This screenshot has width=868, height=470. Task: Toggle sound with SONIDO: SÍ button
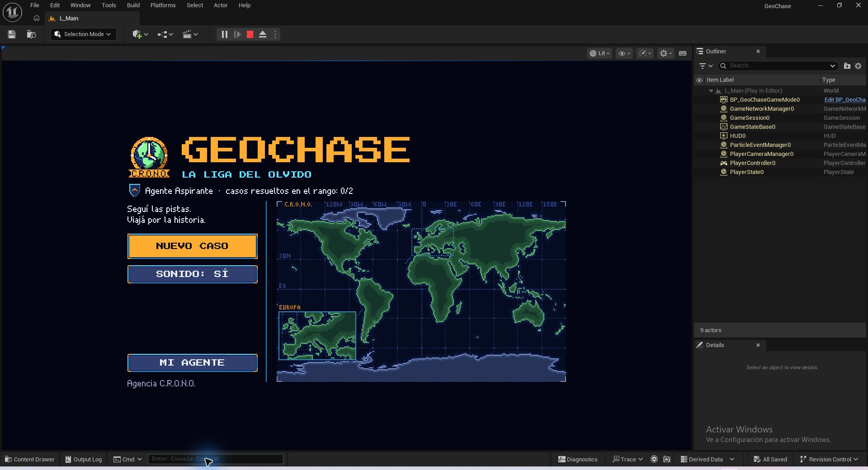point(192,274)
